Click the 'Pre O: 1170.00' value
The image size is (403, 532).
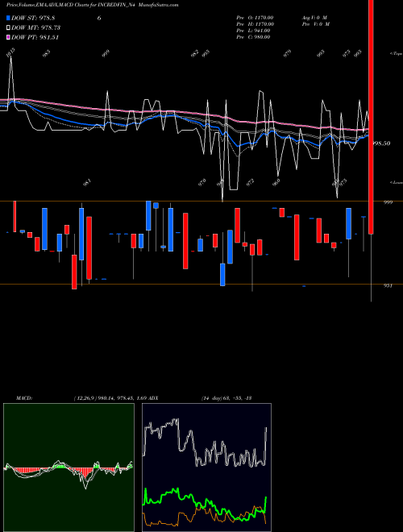(255, 17)
